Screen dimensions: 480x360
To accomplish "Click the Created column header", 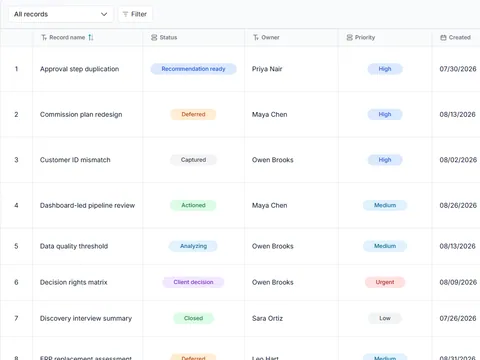I will (456, 37).
